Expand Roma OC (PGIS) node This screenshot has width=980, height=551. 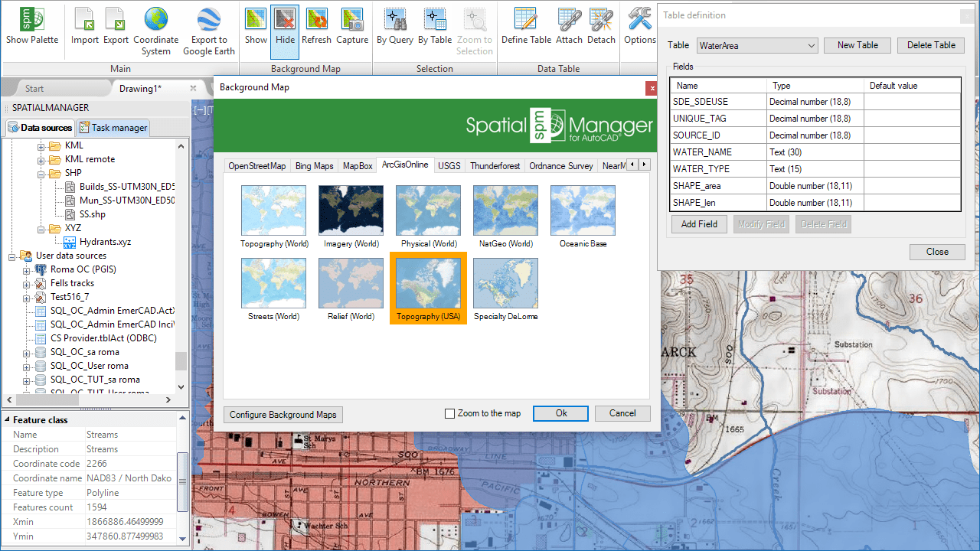[x=27, y=269]
